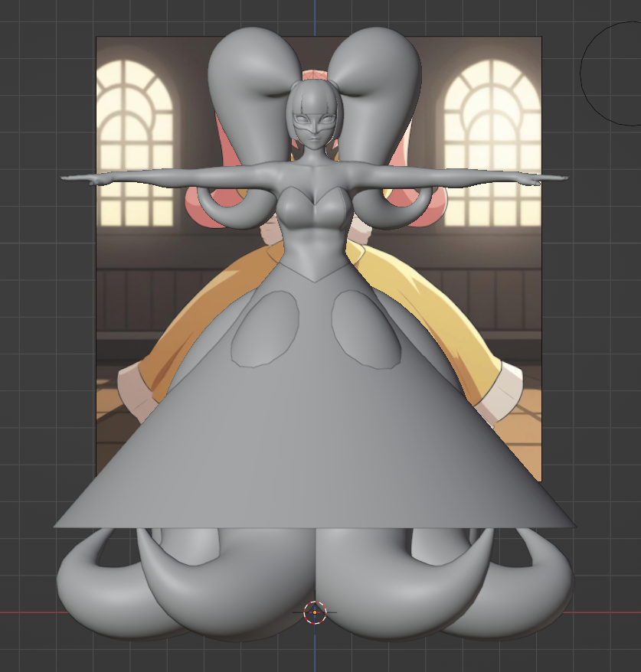
Task: Click the 3D cursor at the bottom center
Action: click(315, 612)
